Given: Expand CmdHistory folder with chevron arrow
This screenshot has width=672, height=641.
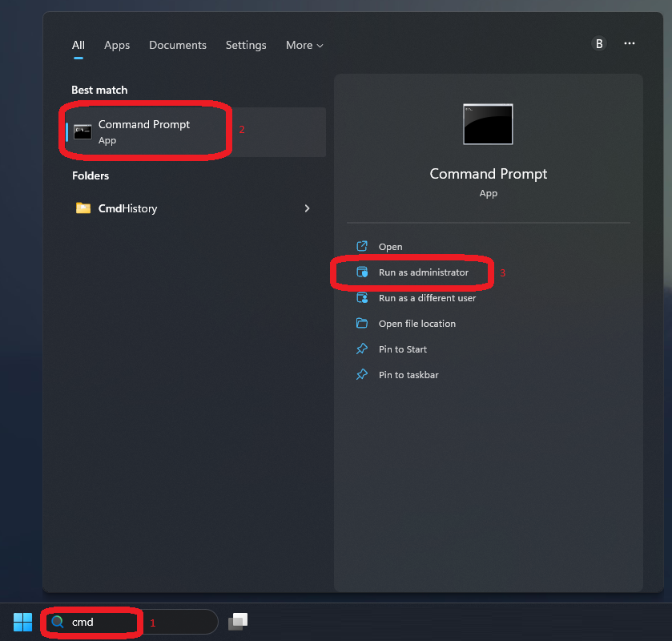Looking at the screenshot, I should 307,208.
